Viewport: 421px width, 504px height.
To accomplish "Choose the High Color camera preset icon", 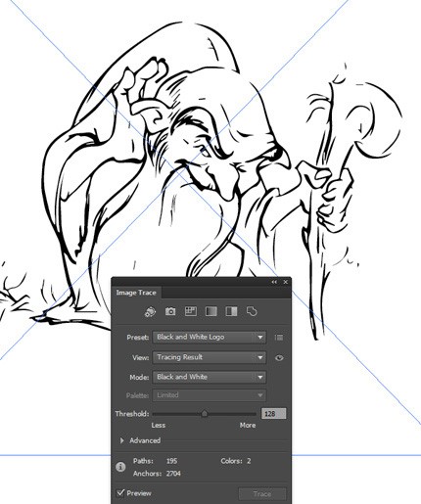I will pos(170,311).
